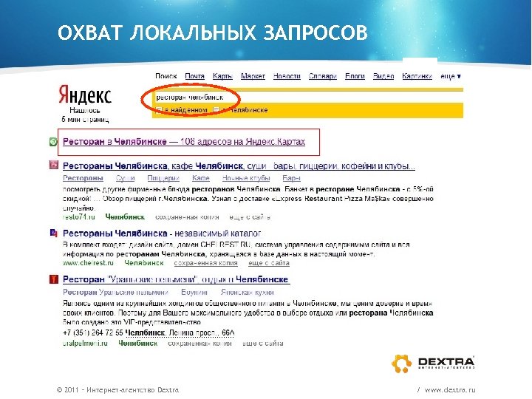
Task: Open the Блоги service link
Action: (x=355, y=76)
